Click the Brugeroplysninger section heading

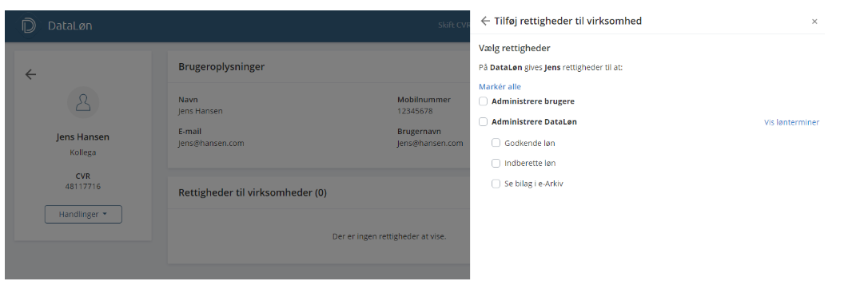(221, 67)
